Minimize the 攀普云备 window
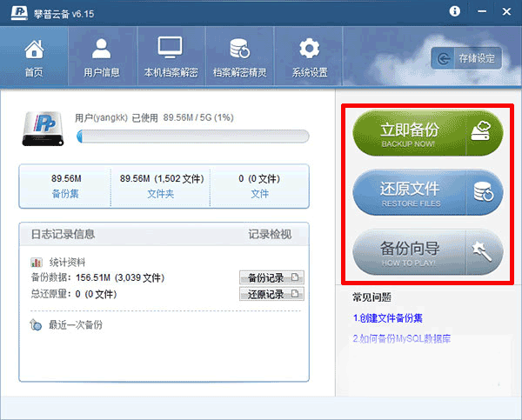 tap(482, 11)
